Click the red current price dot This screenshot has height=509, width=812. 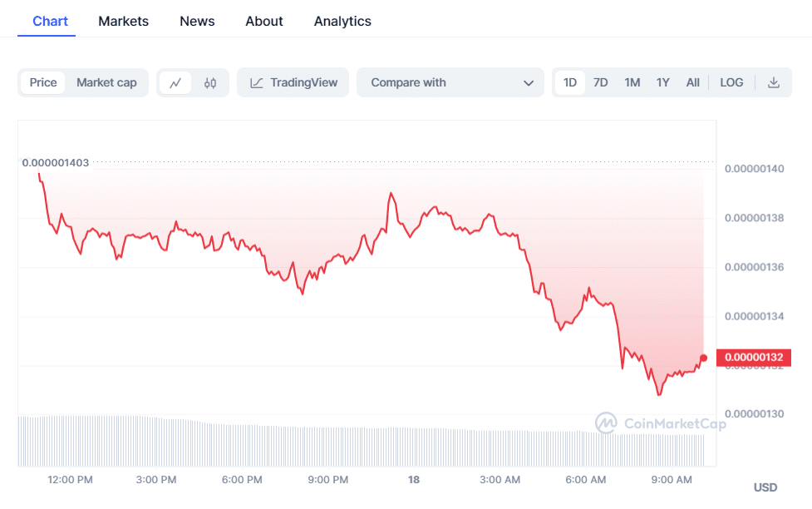(x=704, y=358)
